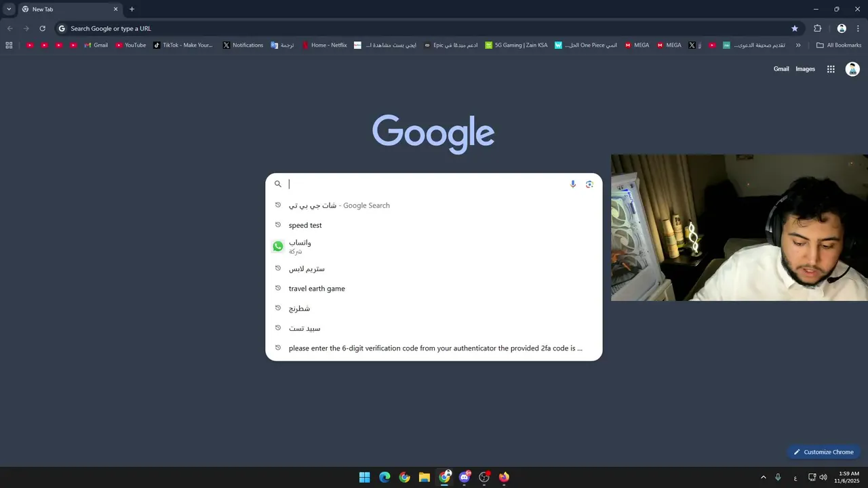Viewport: 868px width, 488px height.
Task: Expand hidden bookmarks overflow chevron
Action: tap(798, 45)
